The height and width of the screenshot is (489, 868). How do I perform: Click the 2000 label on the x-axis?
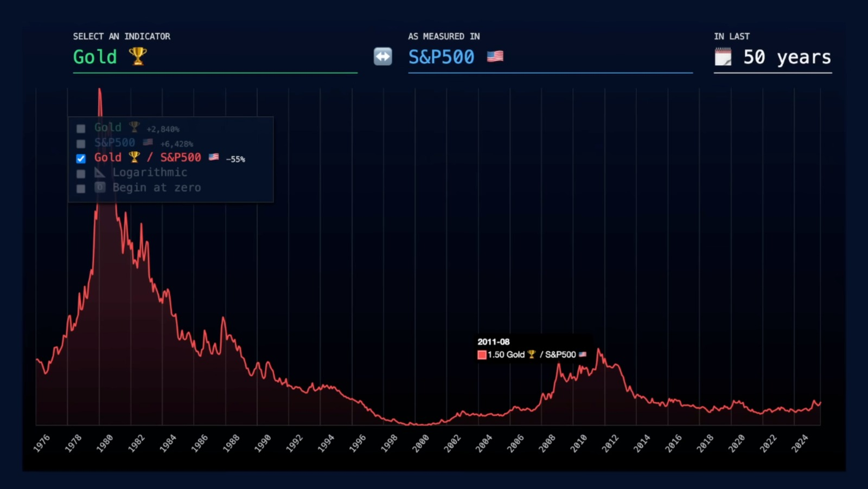(x=420, y=443)
